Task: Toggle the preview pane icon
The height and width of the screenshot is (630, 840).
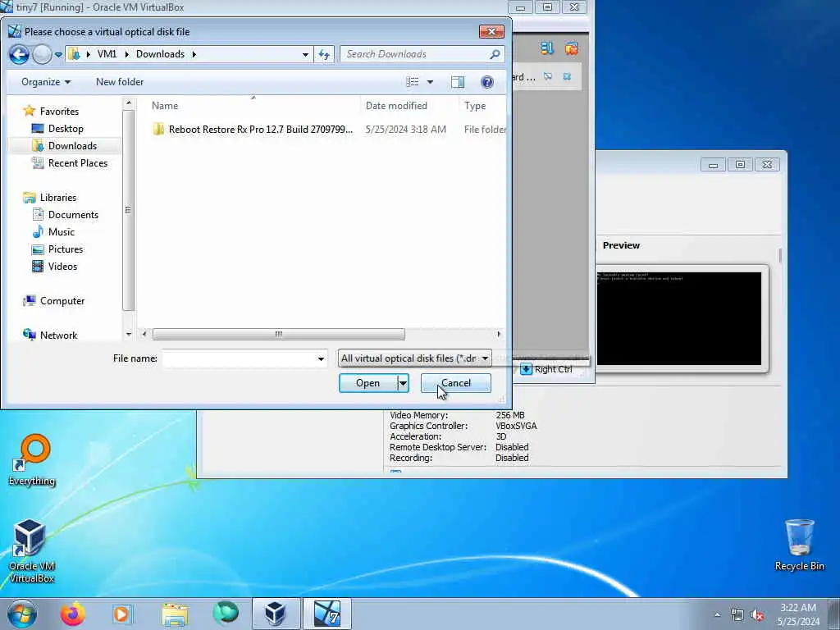Action: (458, 82)
